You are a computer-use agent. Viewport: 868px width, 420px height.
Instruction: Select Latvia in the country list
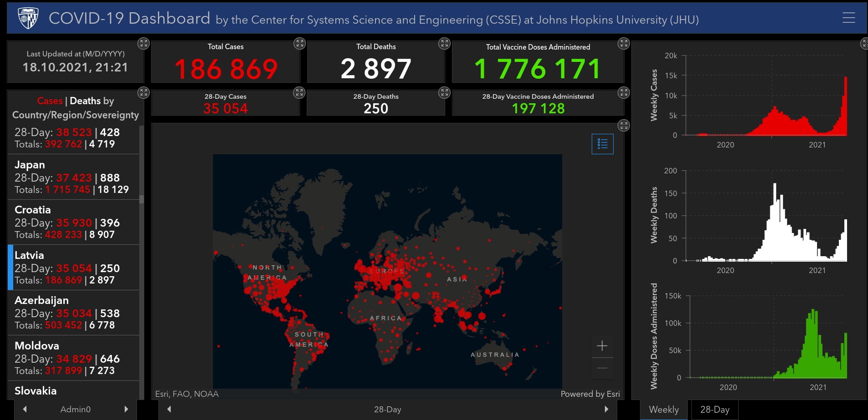(x=74, y=268)
